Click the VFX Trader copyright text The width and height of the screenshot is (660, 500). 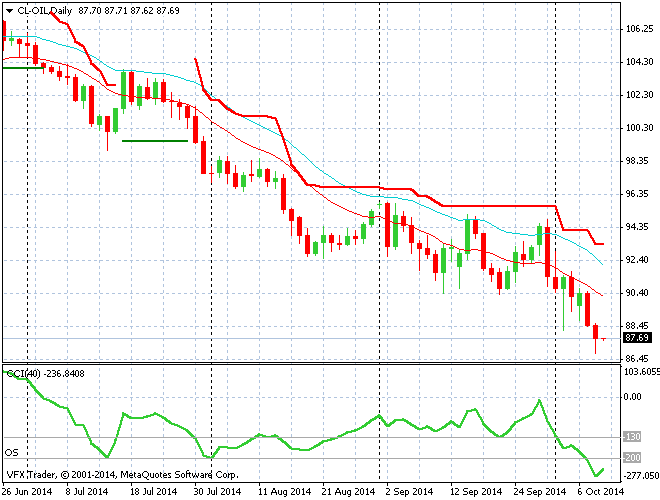[121, 475]
